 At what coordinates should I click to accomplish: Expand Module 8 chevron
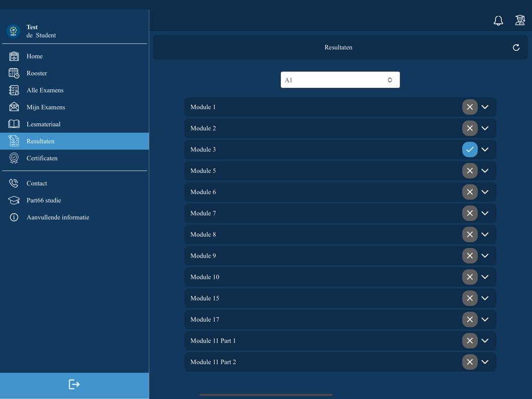click(x=485, y=235)
